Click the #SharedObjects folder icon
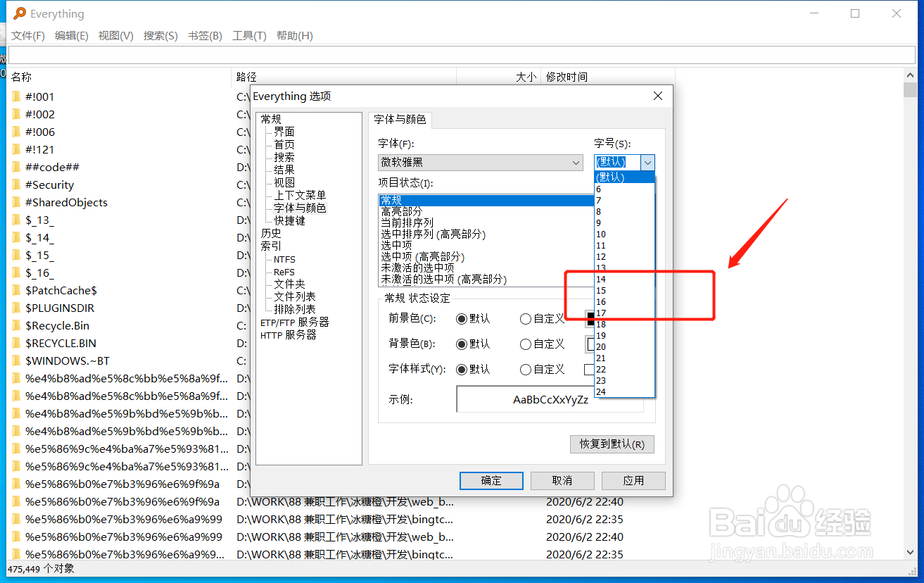The width and height of the screenshot is (924, 583). pos(16,202)
